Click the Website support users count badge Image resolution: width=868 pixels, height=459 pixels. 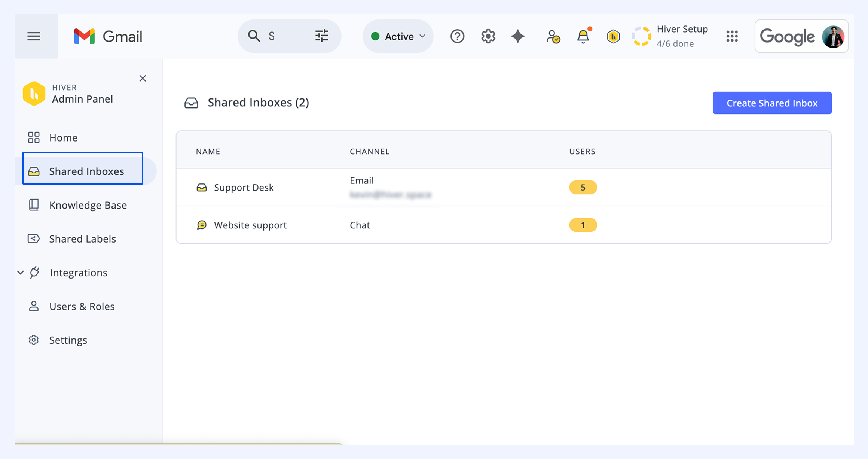point(583,225)
